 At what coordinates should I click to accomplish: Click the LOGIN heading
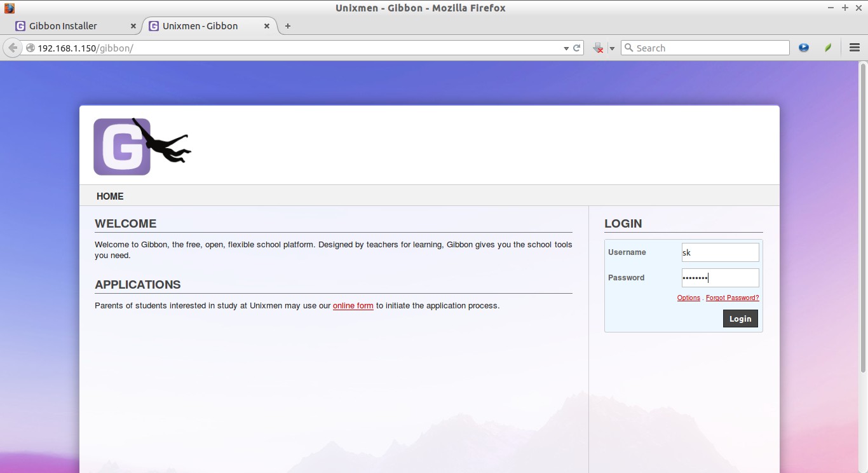(623, 224)
